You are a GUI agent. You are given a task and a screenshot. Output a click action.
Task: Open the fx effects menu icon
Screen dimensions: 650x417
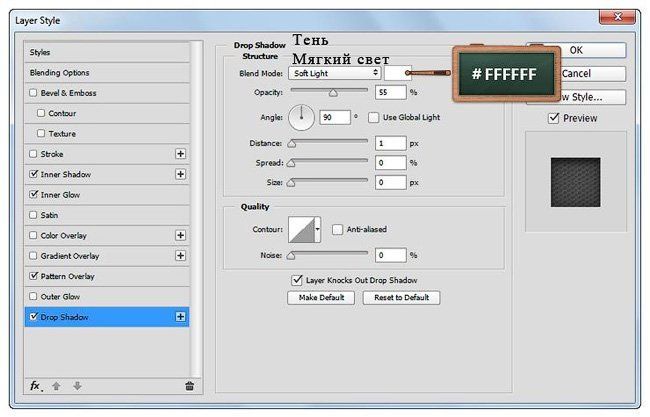(x=36, y=386)
